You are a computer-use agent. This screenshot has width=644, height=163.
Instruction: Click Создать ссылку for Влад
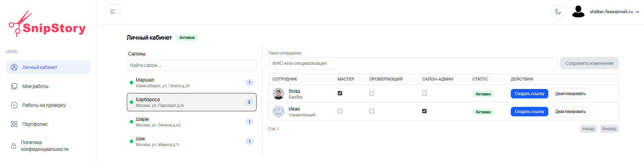click(x=529, y=94)
